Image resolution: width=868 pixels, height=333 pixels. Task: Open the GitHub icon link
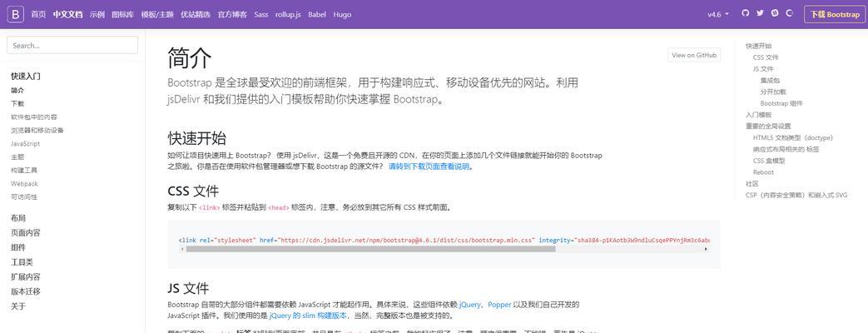[x=746, y=13]
